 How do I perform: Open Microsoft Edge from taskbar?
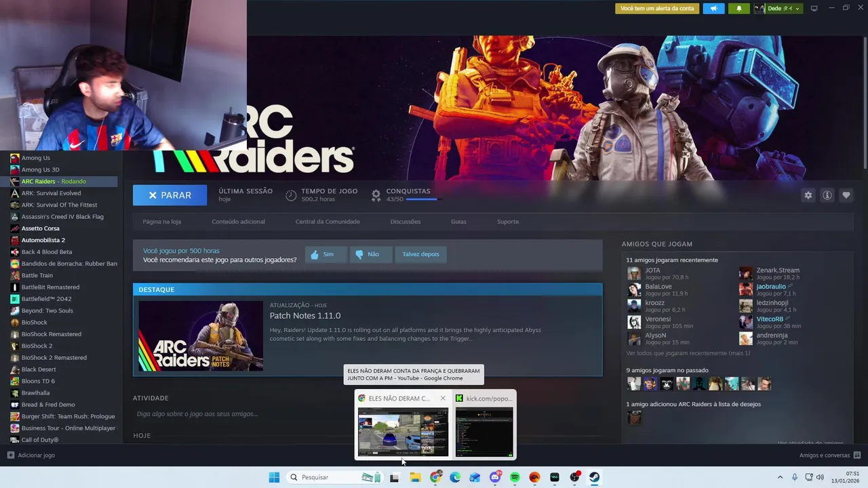[455, 477]
